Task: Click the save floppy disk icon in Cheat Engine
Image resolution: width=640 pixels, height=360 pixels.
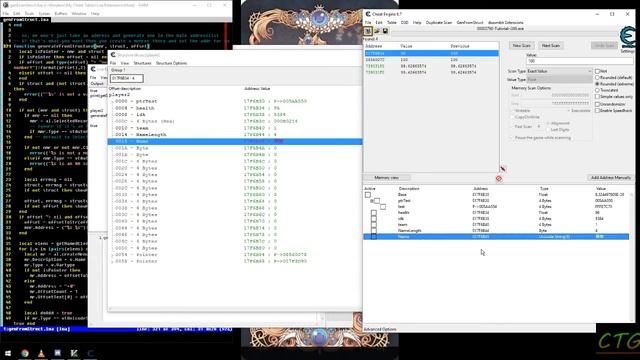Action: (x=385, y=31)
